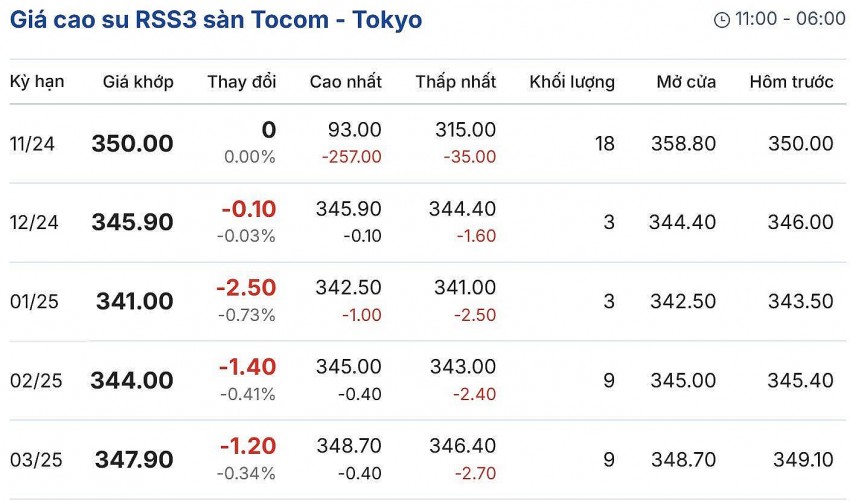850x501 pixels.
Task: Click the Mở cửa column header
Action: [686, 82]
